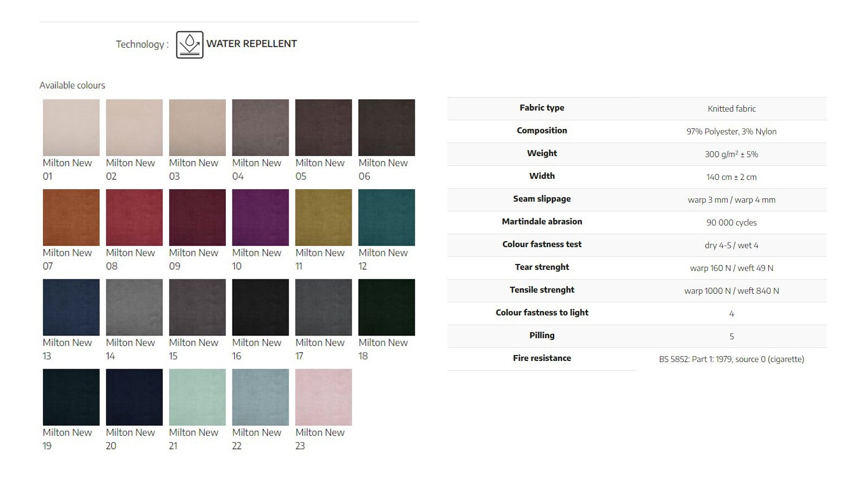Screen dimensions: 868x497
Task: Click the WATER REPELLENT label
Action: click(x=251, y=44)
